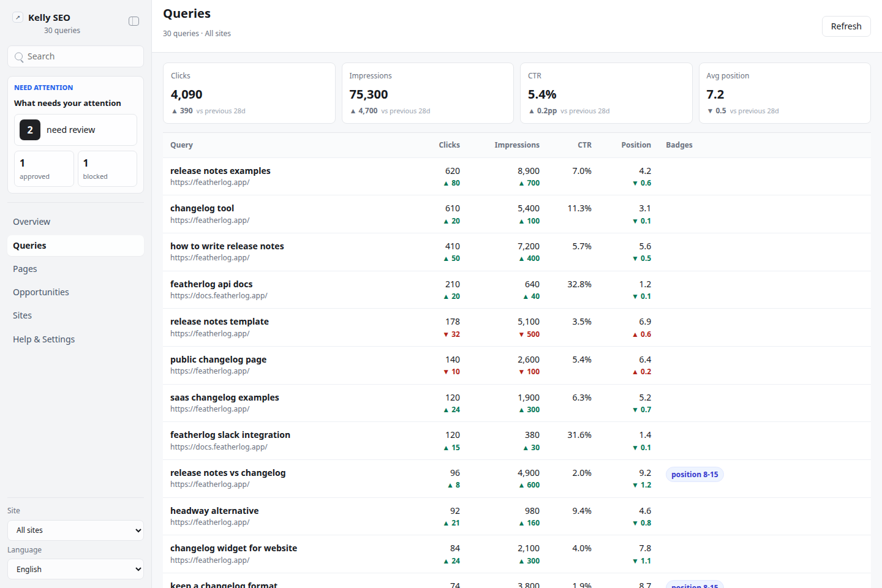Click the search magnifier icon

coord(19,57)
